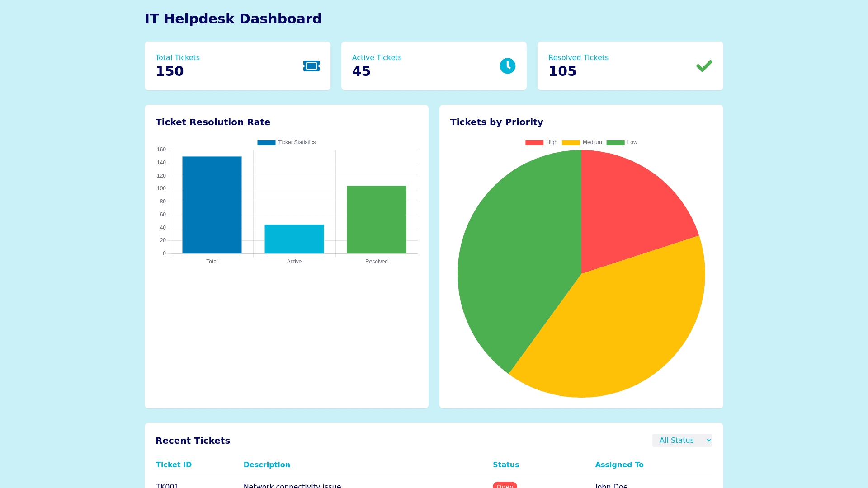The width and height of the screenshot is (868, 488).
Task: Toggle the High legend entry in pie chart
Action: pyautogui.click(x=542, y=142)
